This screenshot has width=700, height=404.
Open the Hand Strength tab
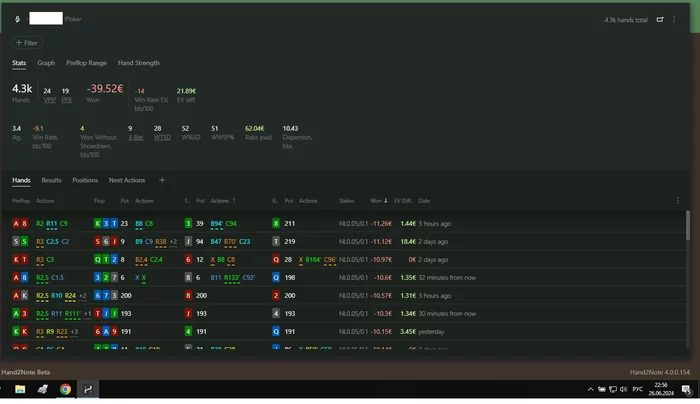[x=138, y=63]
